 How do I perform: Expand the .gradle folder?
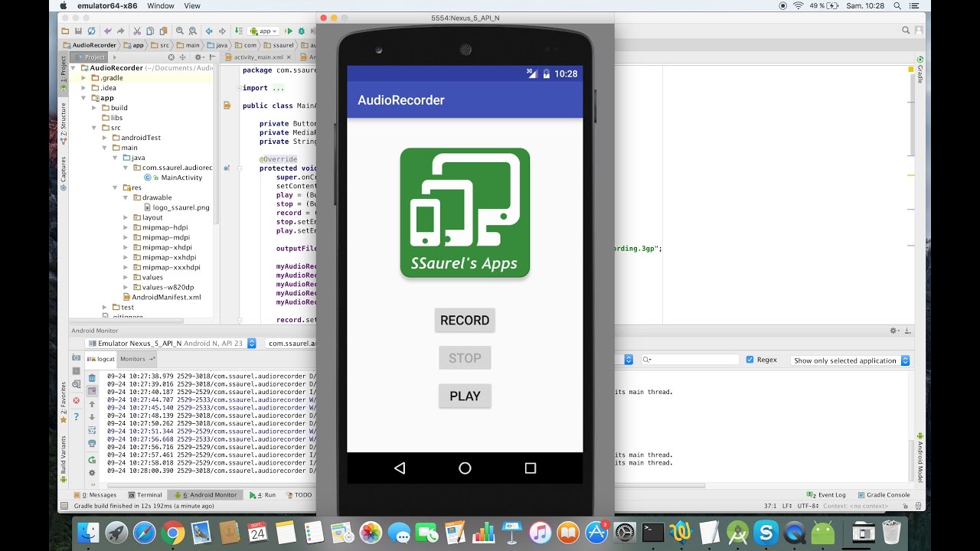click(x=84, y=78)
